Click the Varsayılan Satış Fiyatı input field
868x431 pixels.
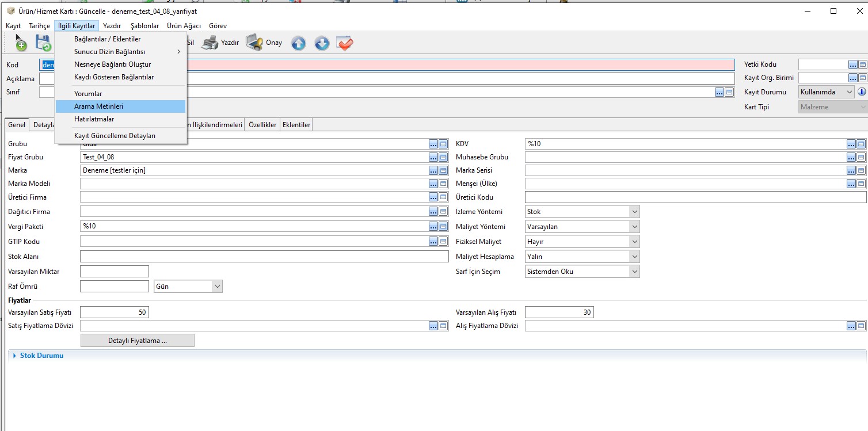click(115, 312)
